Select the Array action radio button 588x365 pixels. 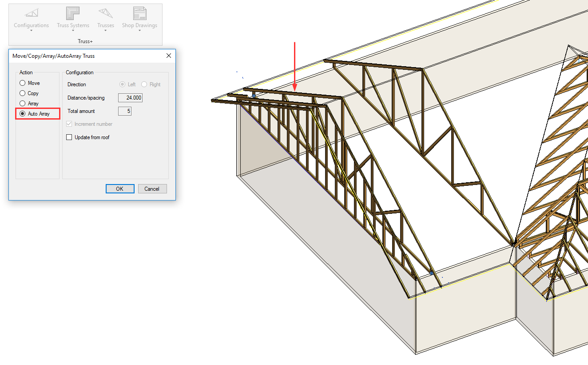coord(22,104)
